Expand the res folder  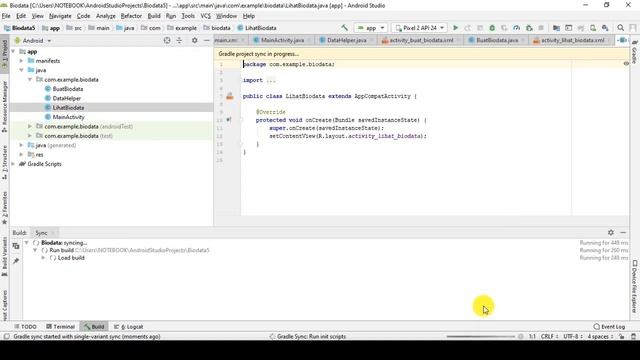[x=22, y=155]
